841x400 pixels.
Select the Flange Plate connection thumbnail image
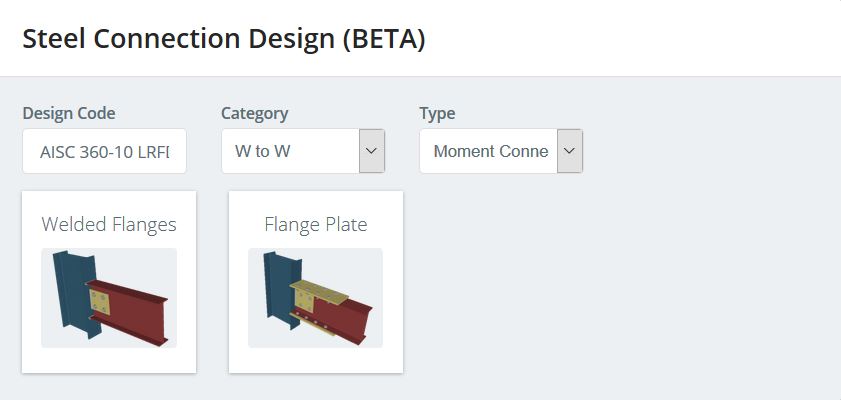(x=315, y=298)
